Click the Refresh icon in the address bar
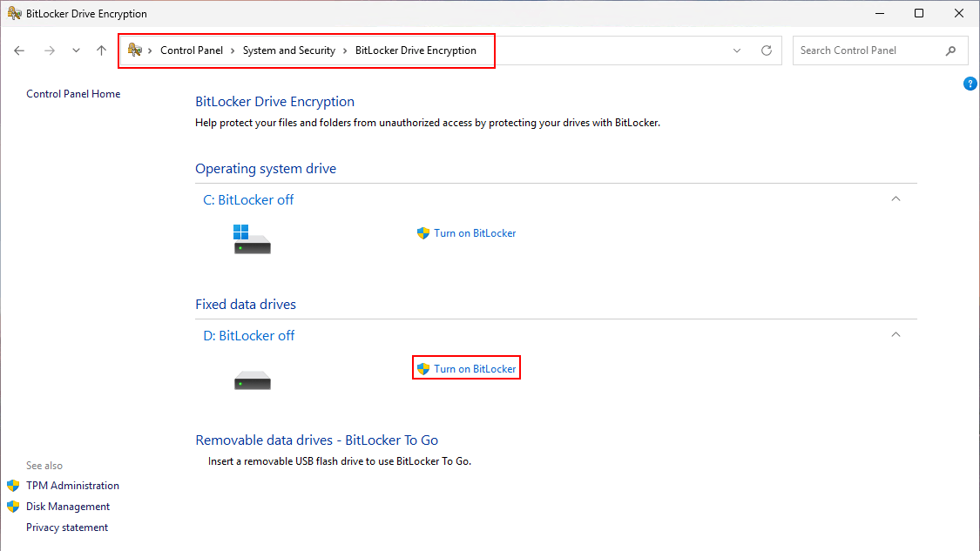The image size is (980, 551). tap(766, 50)
